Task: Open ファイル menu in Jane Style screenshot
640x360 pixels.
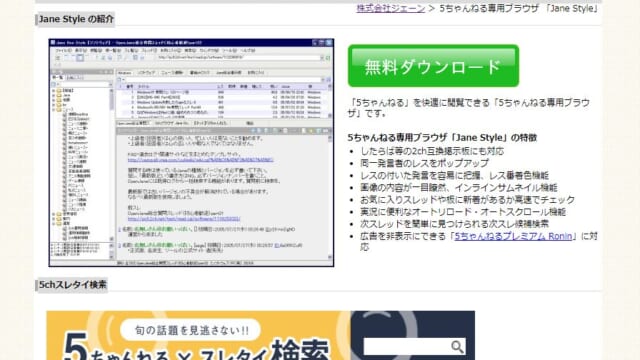Action: point(63,51)
